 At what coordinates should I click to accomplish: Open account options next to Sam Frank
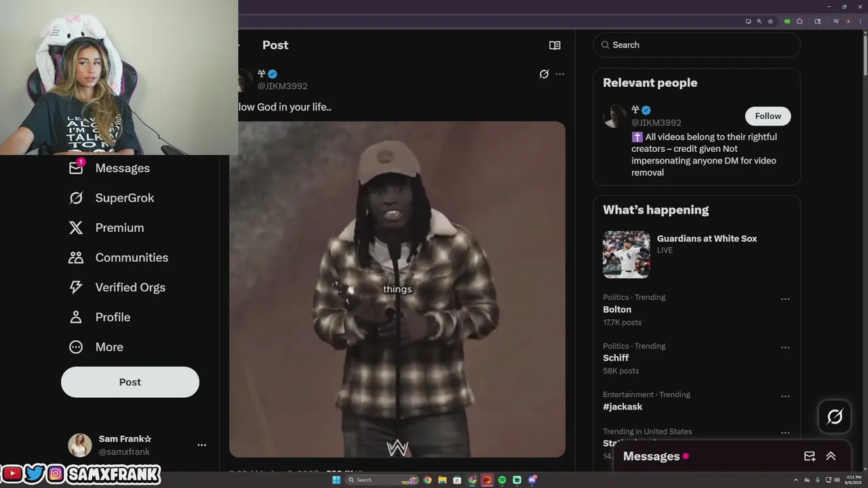(x=201, y=445)
